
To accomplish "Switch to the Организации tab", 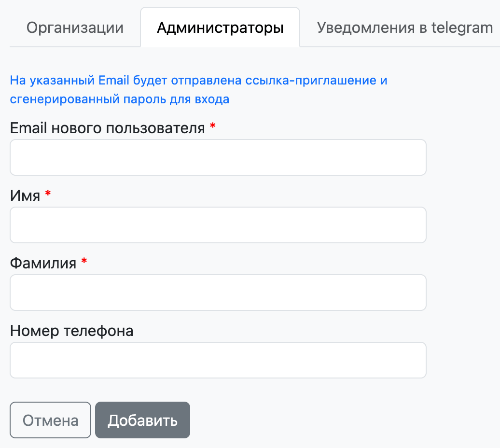I will [75, 28].
